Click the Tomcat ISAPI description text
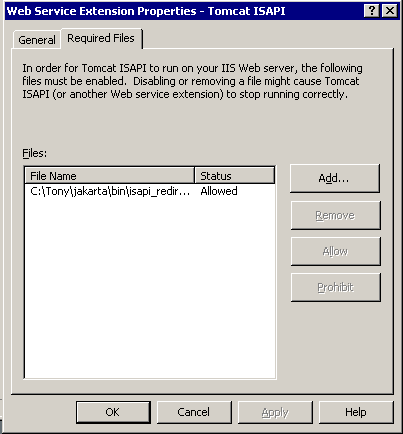Image resolution: width=403 pixels, height=434 pixels. pos(192,81)
